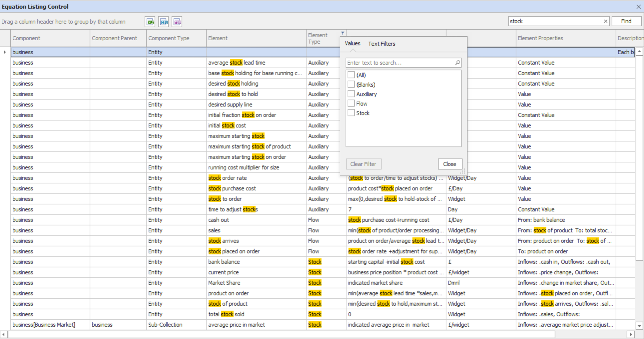Check the Flow filter value

tap(351, 103)
